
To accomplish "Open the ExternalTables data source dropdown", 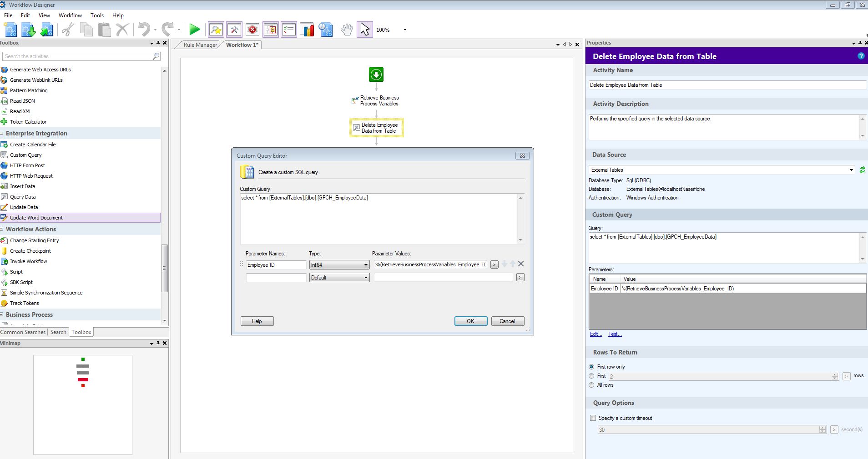I will (x=722, y=170).
